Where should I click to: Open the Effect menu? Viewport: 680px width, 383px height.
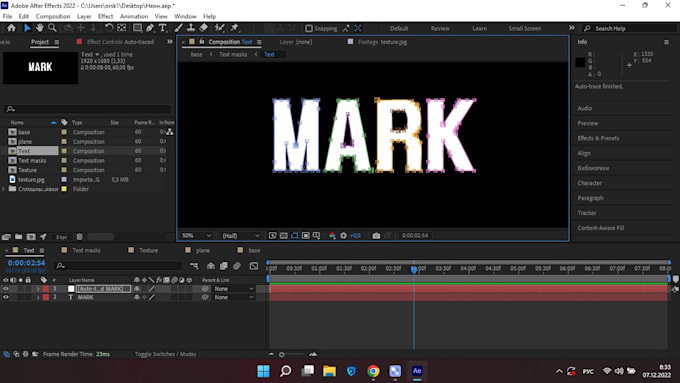coord(105,16)
